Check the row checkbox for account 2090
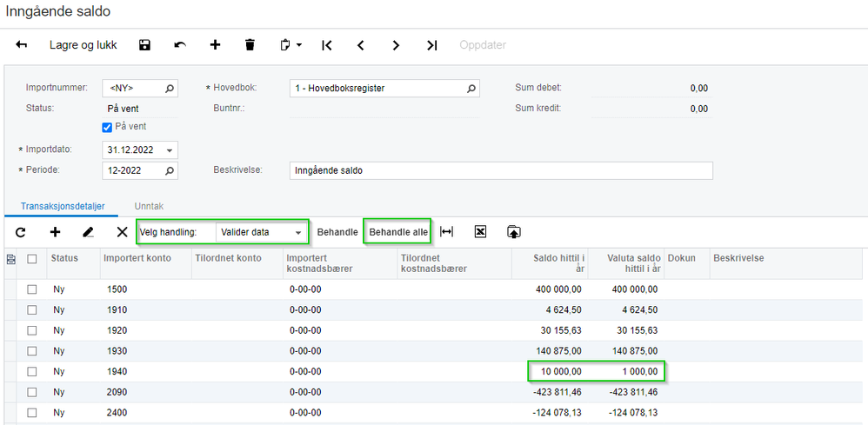The image size is (868, 425). 32,392
